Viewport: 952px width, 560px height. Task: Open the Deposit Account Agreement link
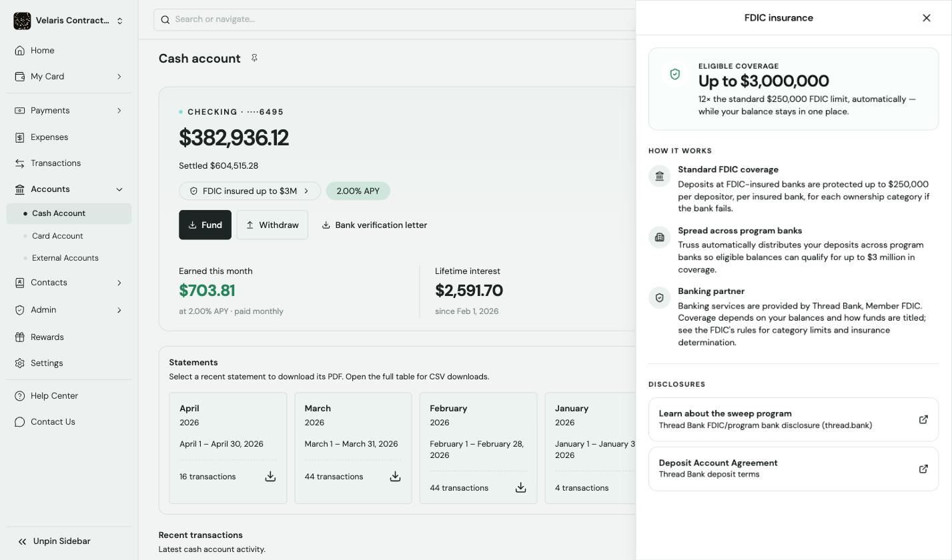tap(793, 469)
